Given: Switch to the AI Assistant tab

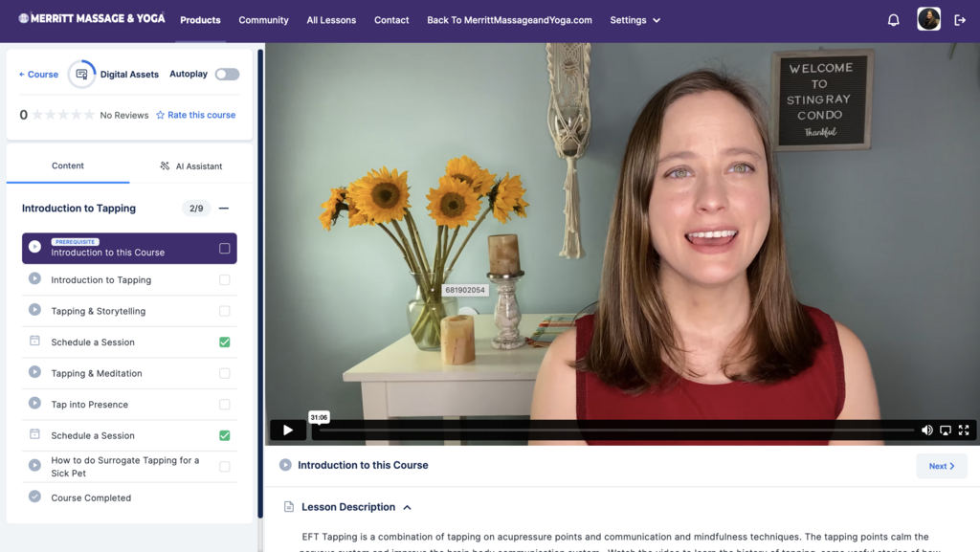Looking at the screenshot, I should [x=191, y=166].
